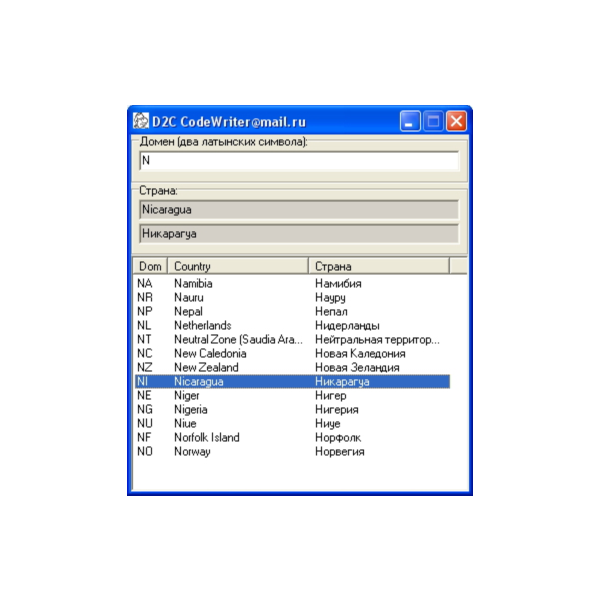Select the Нигер cell
This screenshot has width=600, height=600.
pyautogui.click(x=331, y=395)
